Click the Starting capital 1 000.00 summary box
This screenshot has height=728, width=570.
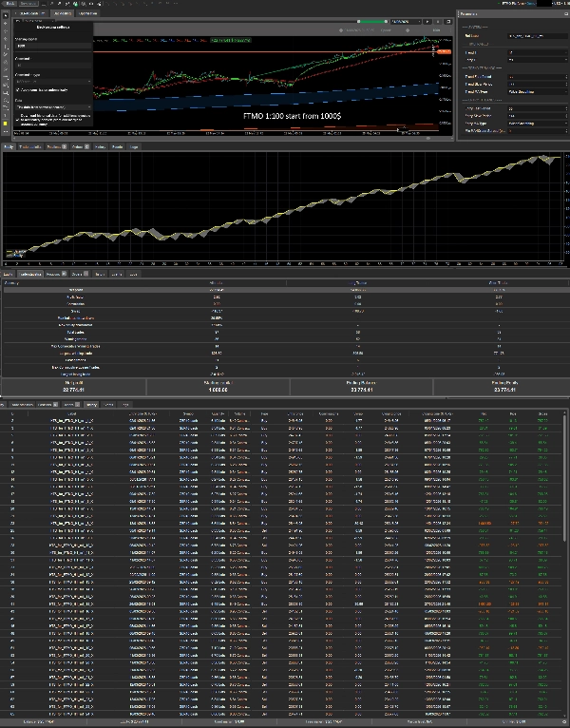pos(218,386)
